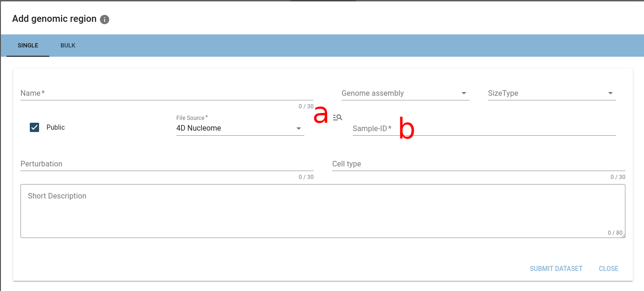Switch to the BULK tab
Viewport: 644px width, 291px height.
[x=68, y=45]
